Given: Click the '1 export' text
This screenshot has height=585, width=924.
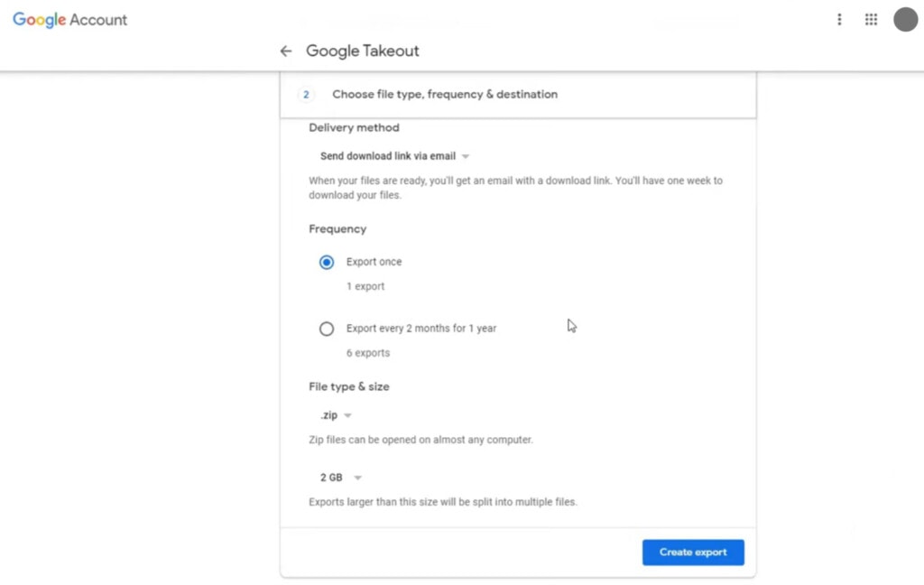Looking at the screenshot, I should 365,286.
